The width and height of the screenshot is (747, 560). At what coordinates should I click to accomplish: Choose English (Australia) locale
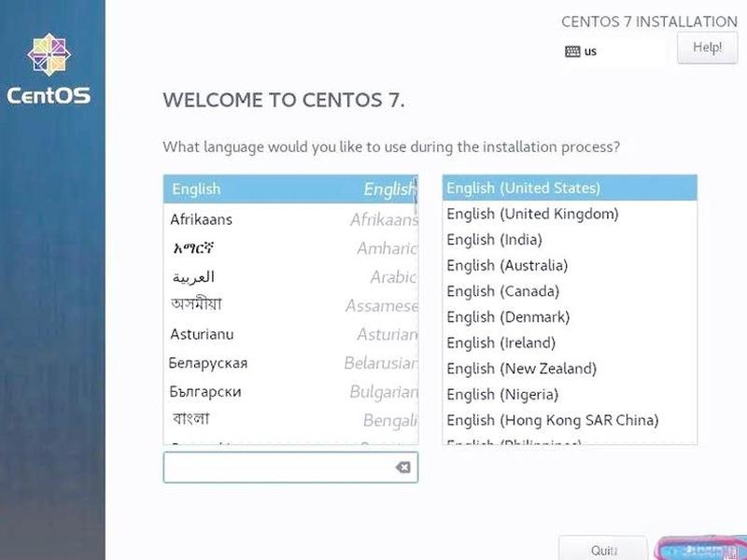(x=570, y=265)
